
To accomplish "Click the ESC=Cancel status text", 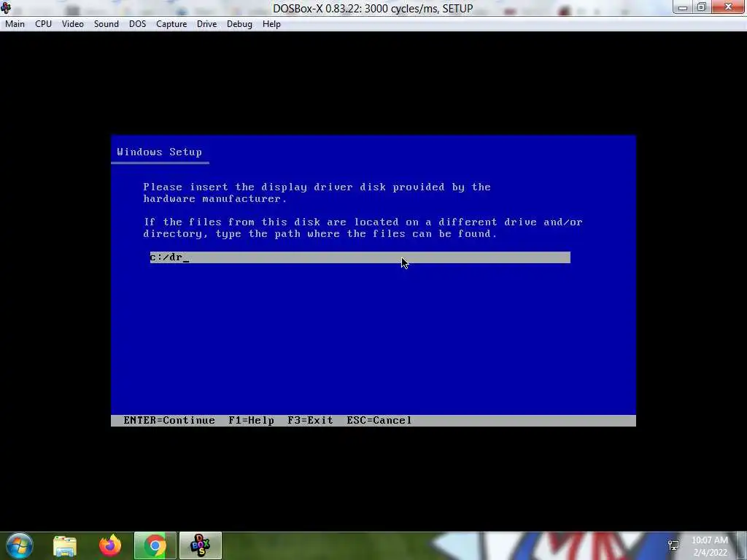I will 379,421.
